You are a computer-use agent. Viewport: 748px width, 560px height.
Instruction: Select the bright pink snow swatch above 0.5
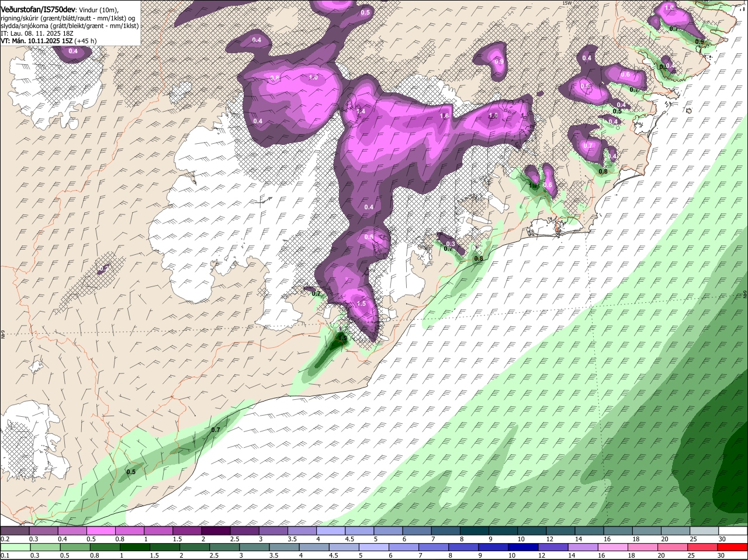pos(101,531)
